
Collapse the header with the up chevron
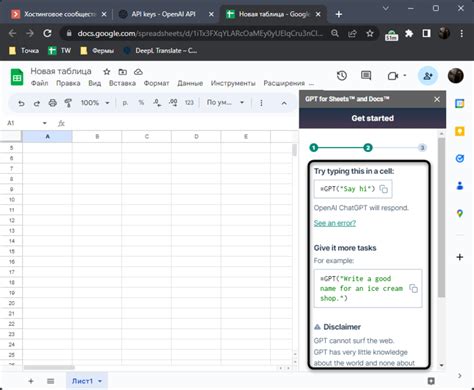tap(284, 103)
